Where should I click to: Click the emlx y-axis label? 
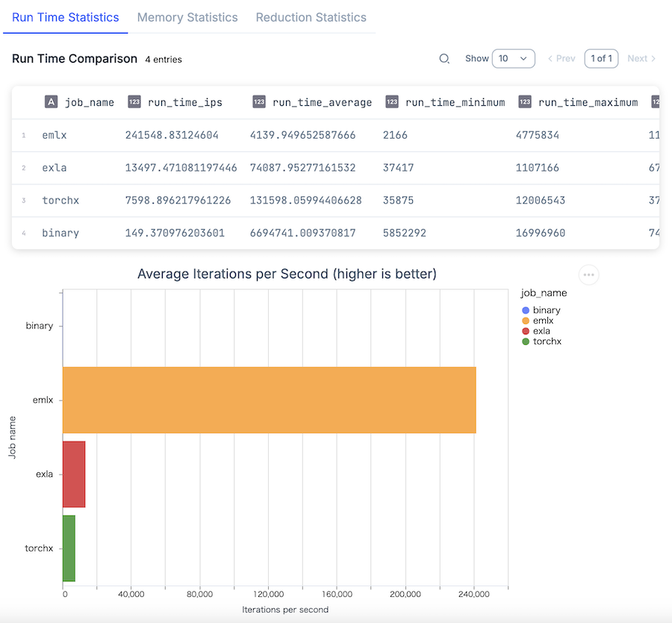pyautogui.click(x=43, y=400)
